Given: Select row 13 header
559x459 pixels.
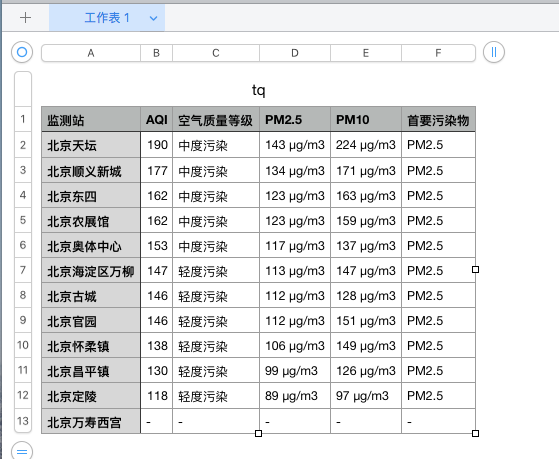Looking at the screenshot, I should click(23, 421).
